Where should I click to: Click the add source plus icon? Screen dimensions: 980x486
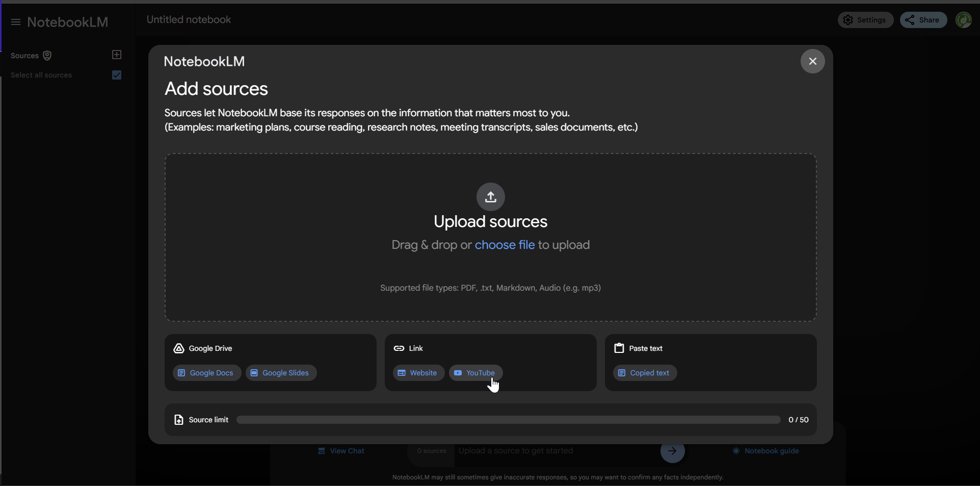117,55
